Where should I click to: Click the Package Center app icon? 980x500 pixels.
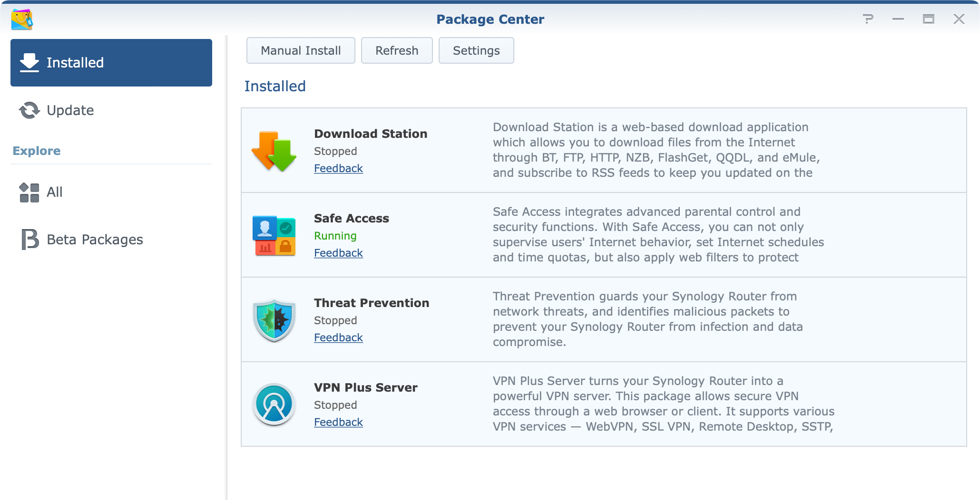point(22,19)
